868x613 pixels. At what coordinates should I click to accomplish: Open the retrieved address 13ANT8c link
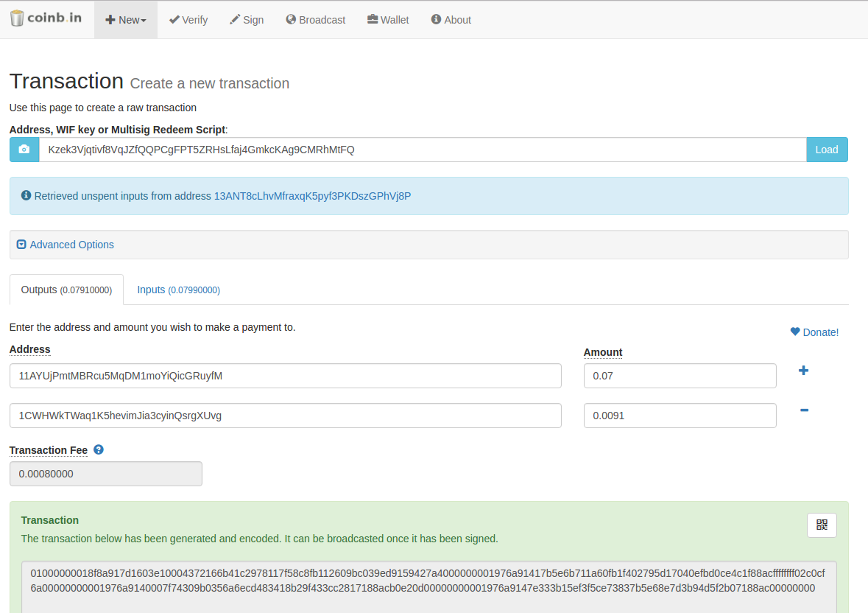coord(312,196)
